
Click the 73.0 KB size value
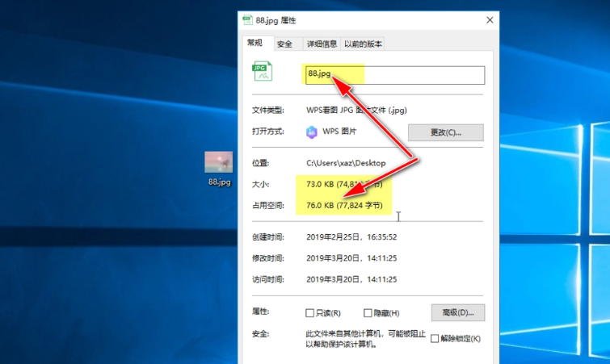pos(344,184)
